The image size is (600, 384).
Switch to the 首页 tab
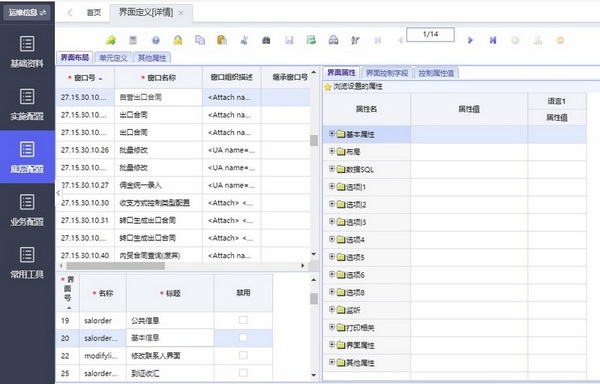click(x=94, y=13)
